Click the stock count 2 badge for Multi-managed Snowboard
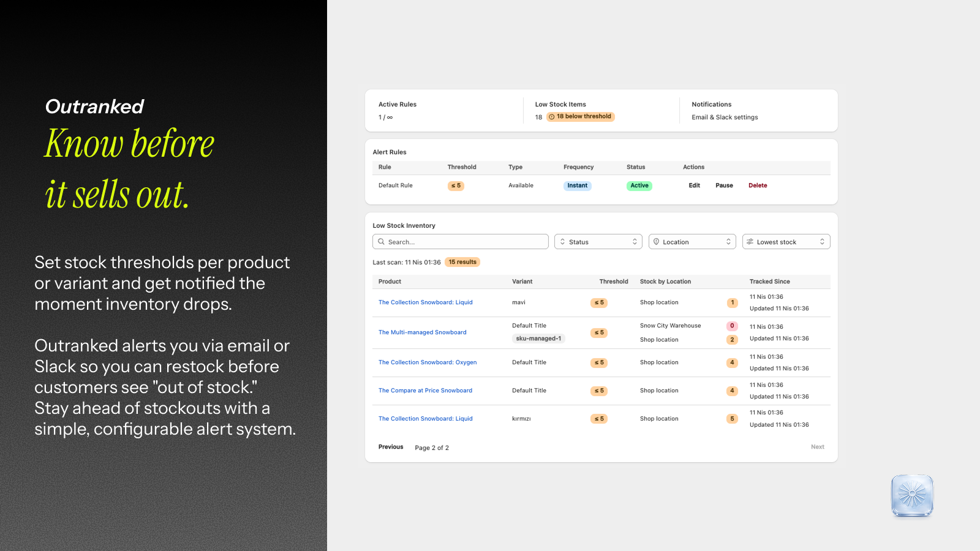 732,340
